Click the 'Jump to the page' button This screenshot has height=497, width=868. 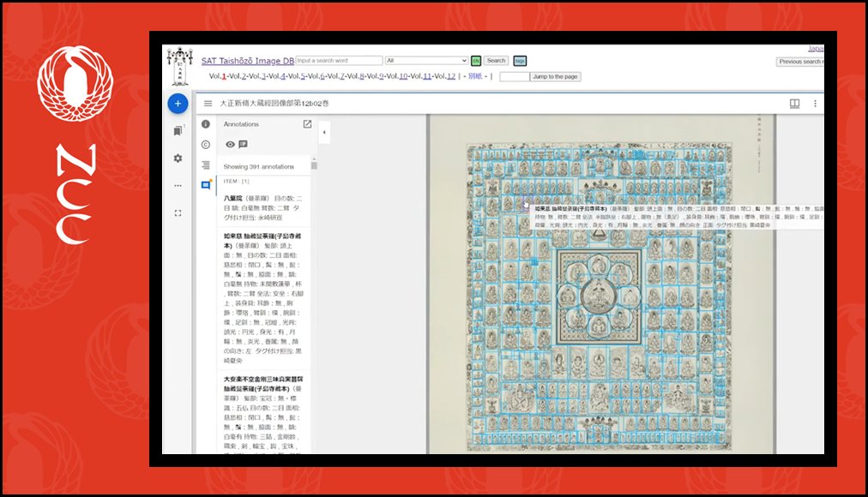[x=555, y=77]
